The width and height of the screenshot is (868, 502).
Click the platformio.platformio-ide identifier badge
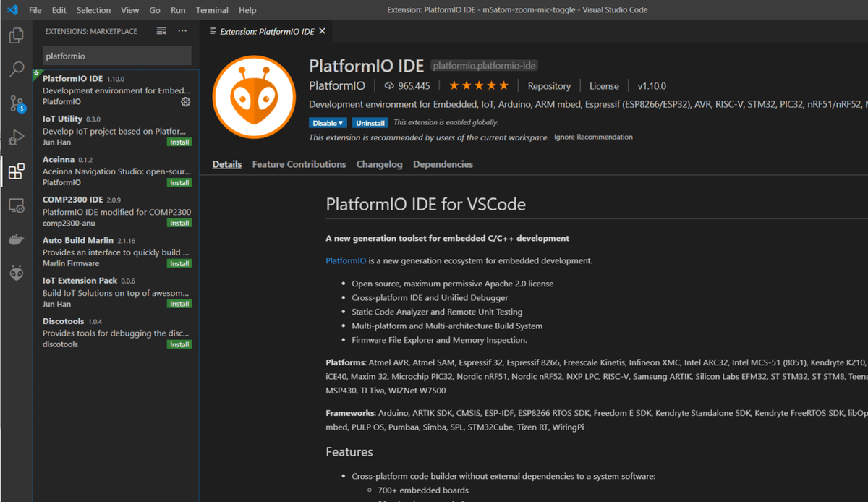point(484,66)
